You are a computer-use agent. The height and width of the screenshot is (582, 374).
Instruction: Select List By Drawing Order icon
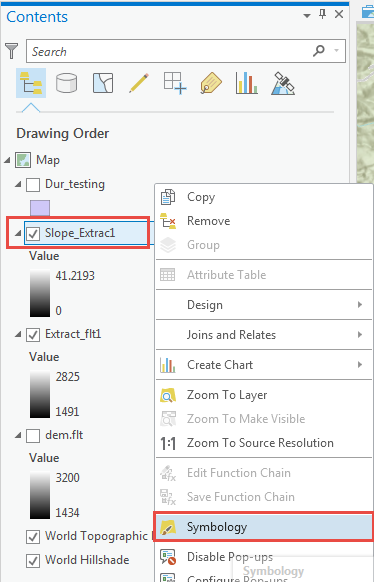click(x=31, y=83)
